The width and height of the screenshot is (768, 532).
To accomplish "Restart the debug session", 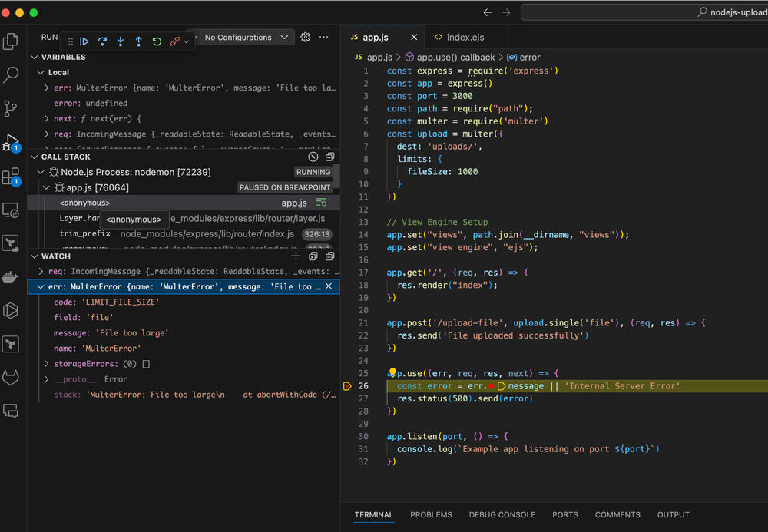I will click(x=157, y=41).
